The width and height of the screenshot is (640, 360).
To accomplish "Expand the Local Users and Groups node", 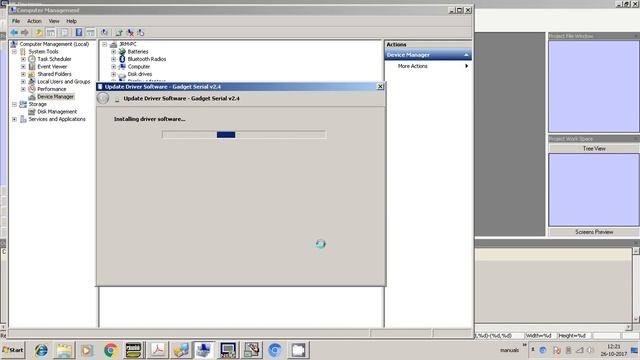I will 23,82.
